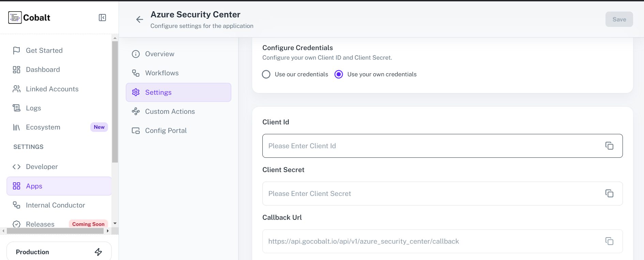The width and height of the screenshot is (644, 260).
Task: Click the Cobalt logo icon
Action: (x=15, y=17)
